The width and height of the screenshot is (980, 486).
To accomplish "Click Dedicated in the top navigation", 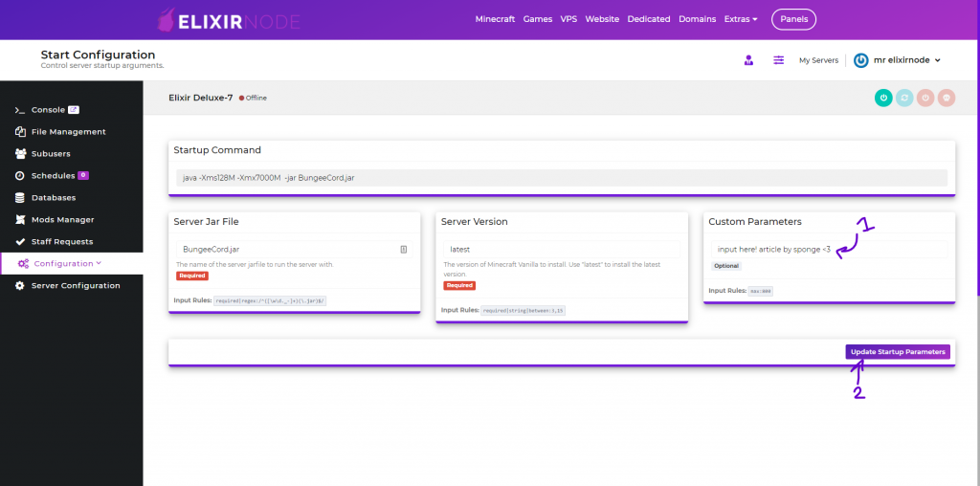I will (649, 19).
